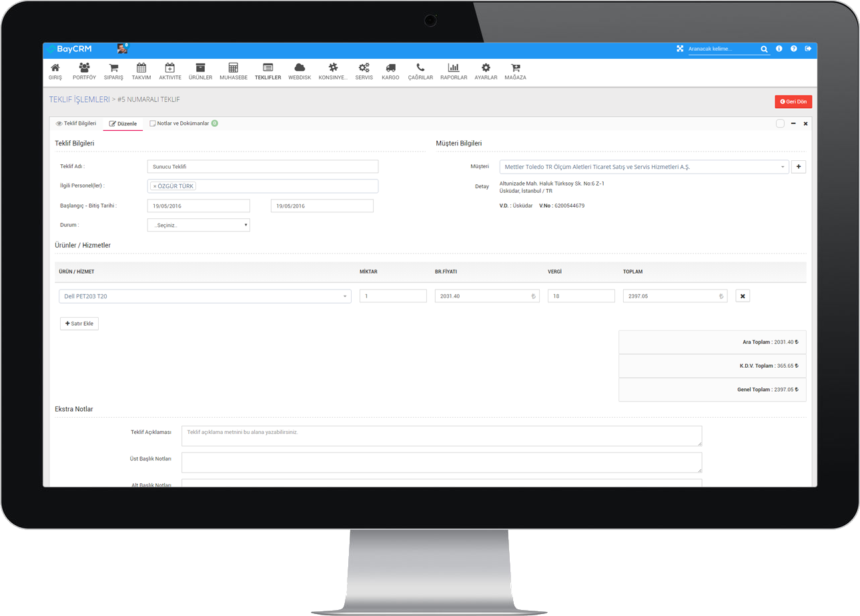This screenshot has width=860, height=616.
Task: Click the Miktar quantity field
Action: click(393, 296)
